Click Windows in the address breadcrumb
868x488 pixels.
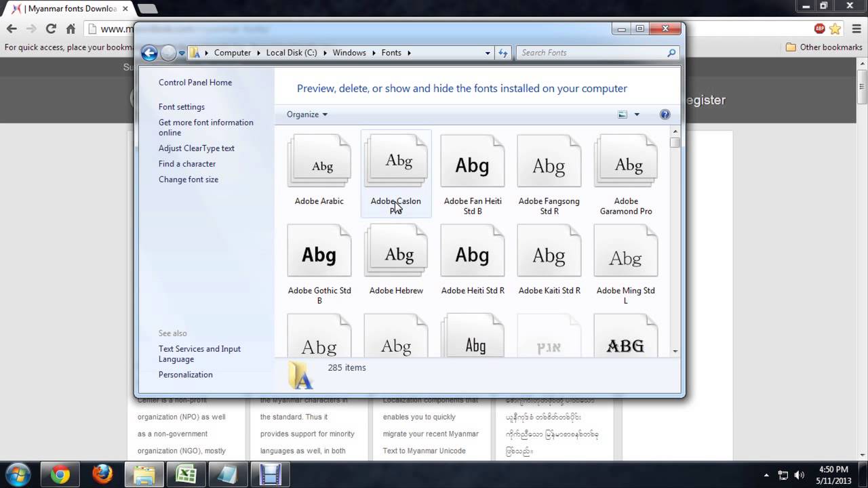coord(349,53)
